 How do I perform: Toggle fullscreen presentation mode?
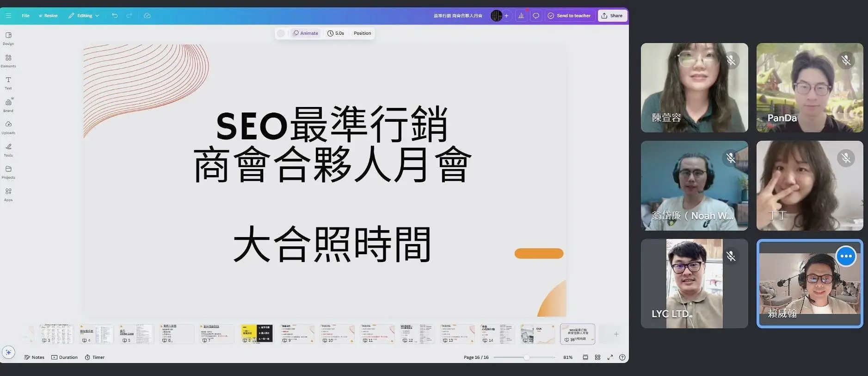click(x=610, y=357)
